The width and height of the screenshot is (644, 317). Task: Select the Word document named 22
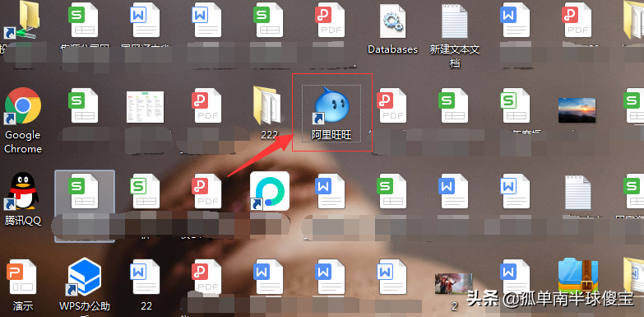pyautogui.click(x=146, y=277)
